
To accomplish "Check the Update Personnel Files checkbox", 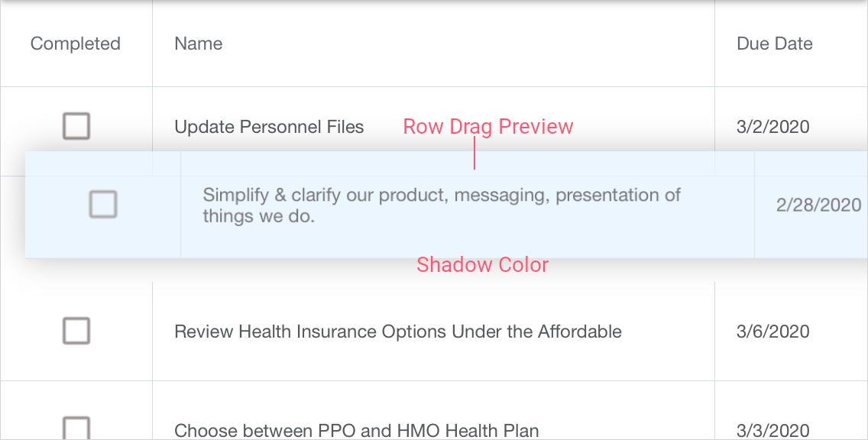I will tap(76, 126).
